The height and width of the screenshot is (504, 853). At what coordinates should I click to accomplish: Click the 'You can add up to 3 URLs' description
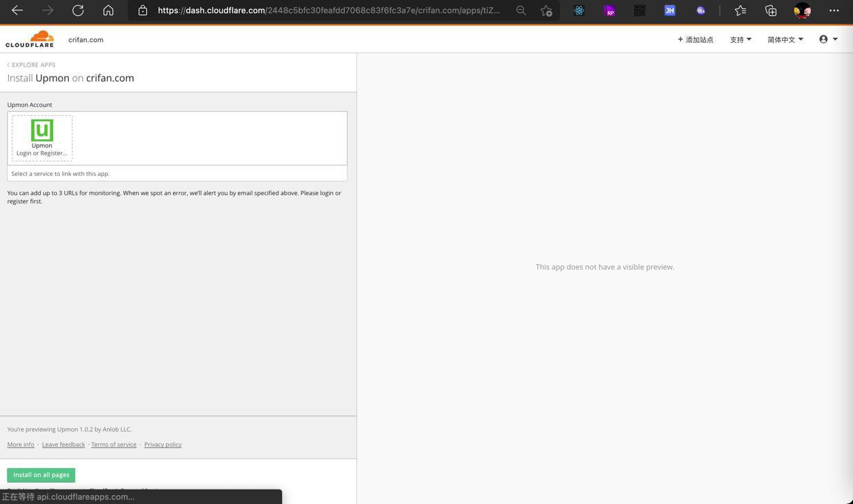(174, 197)
